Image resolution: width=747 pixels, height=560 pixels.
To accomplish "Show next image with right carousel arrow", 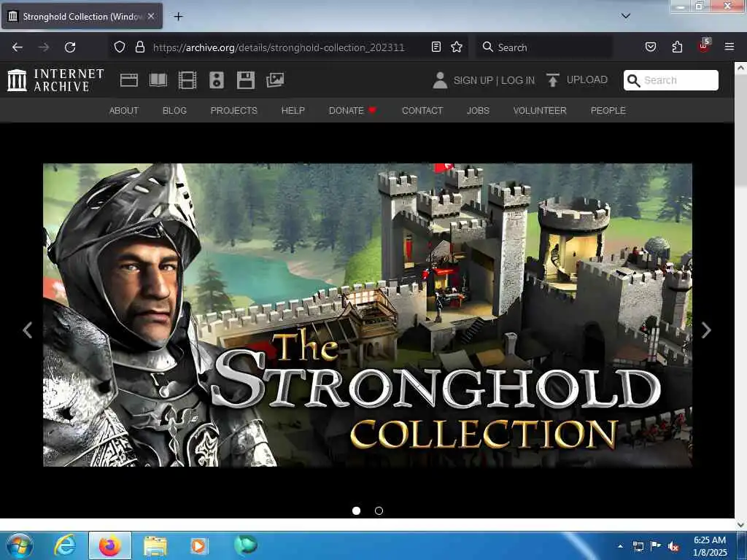I will pyautogui.click(x=706, y=330).
